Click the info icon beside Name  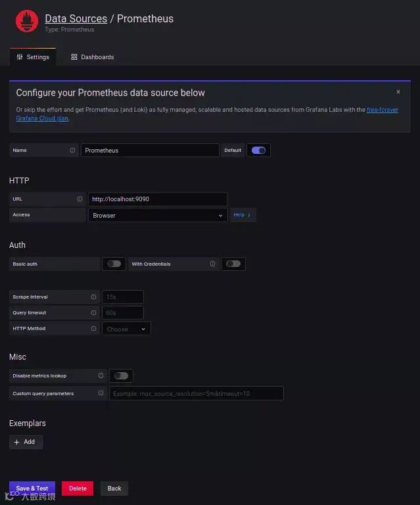(x=72, y=150)
